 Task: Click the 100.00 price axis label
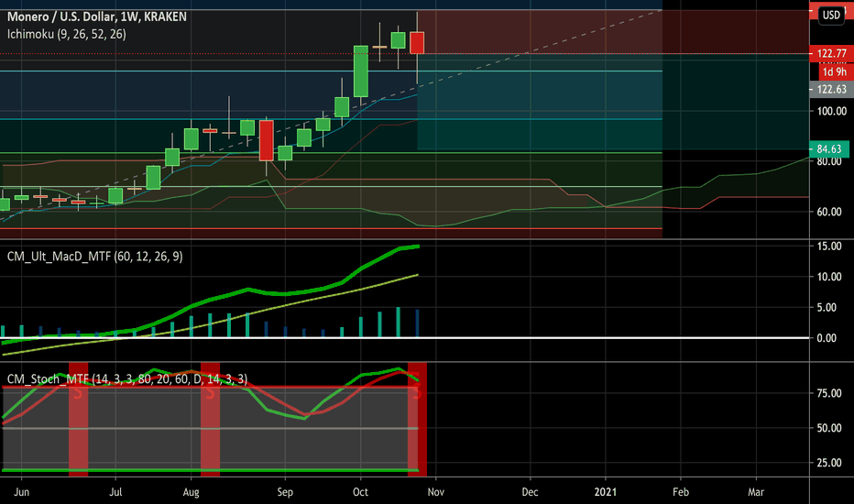tap(832, 111)
